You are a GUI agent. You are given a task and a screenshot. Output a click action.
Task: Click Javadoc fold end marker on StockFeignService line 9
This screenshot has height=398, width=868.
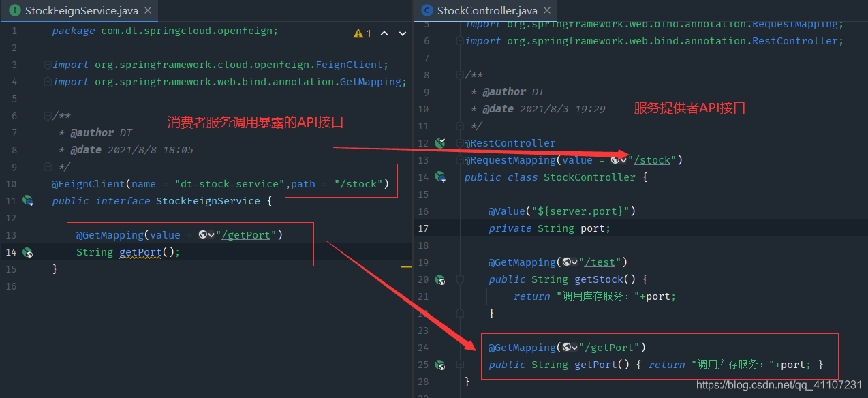48,167
